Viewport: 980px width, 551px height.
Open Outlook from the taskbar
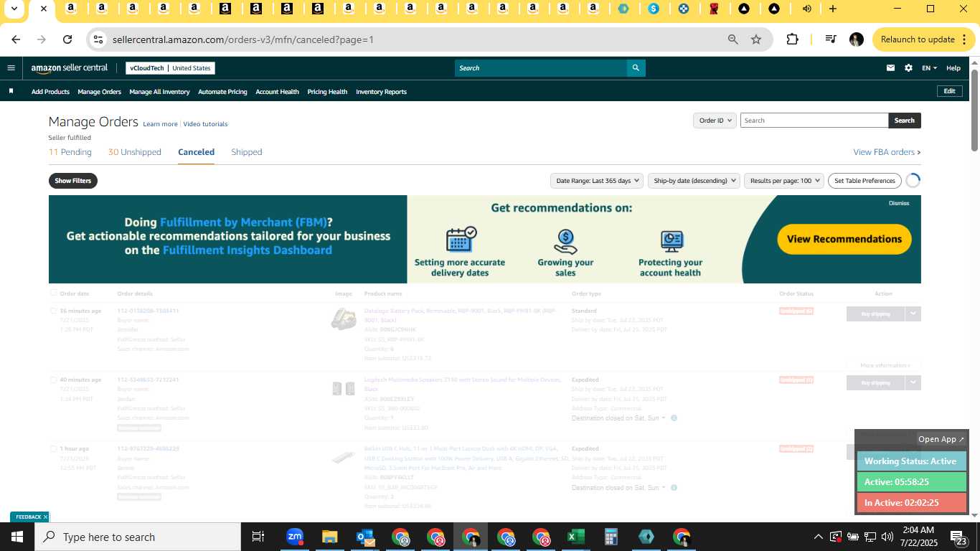tap(364, 537)
